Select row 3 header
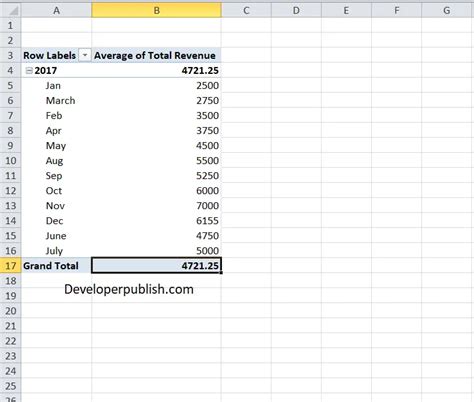This screenshot has height=402, width=474. coord(11,55)
